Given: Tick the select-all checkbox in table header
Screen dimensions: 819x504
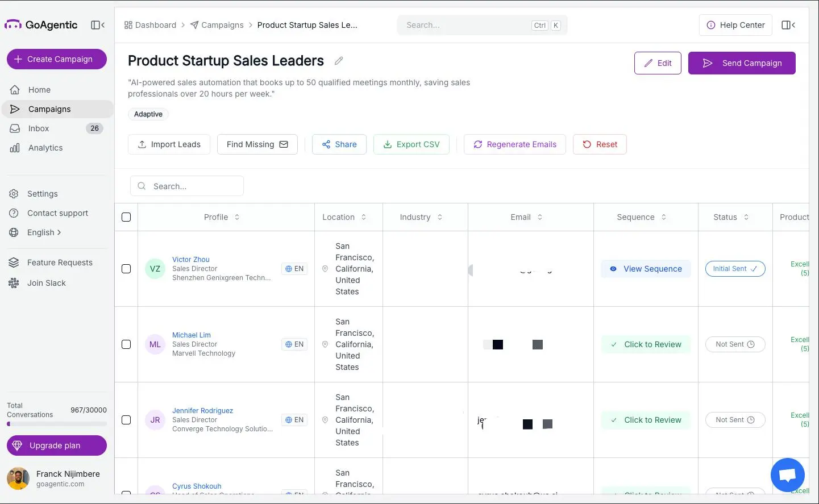Looking at the screenshot, I should coord(126,217).
